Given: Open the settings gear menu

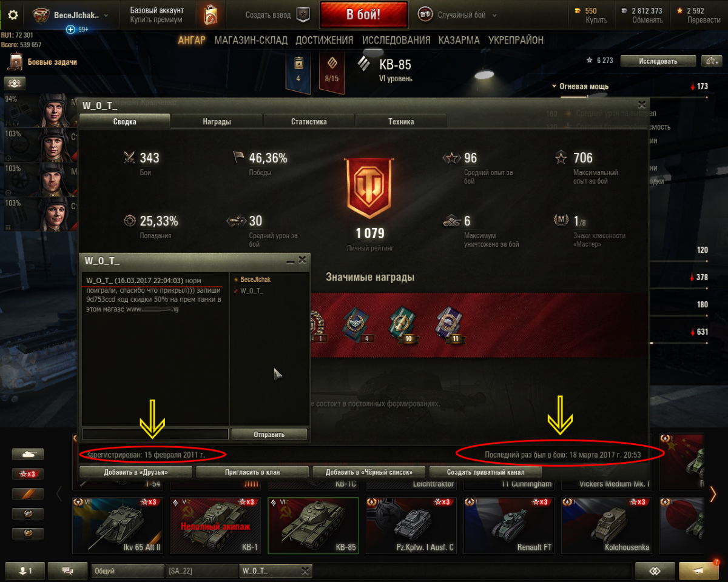Looking at the screenshot, I should (13, 15).
